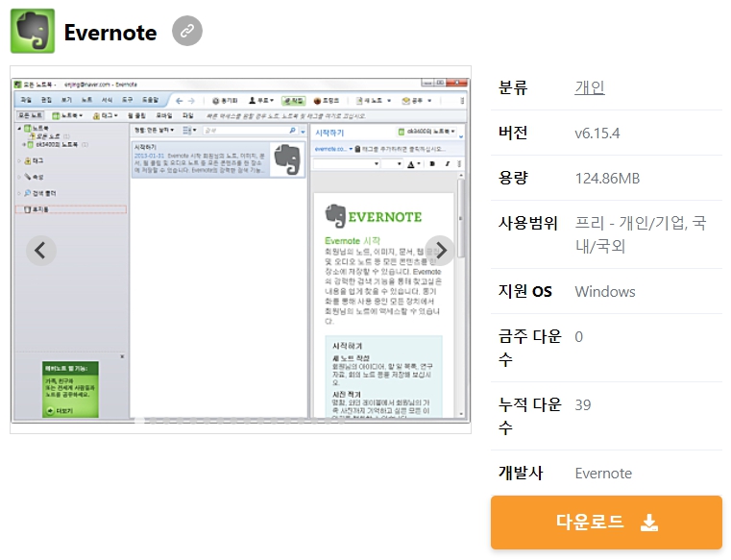Click the file size value 124.86MB
Image resolution: width=731 pixels, height=560 pixels.
tap(607, 178)
